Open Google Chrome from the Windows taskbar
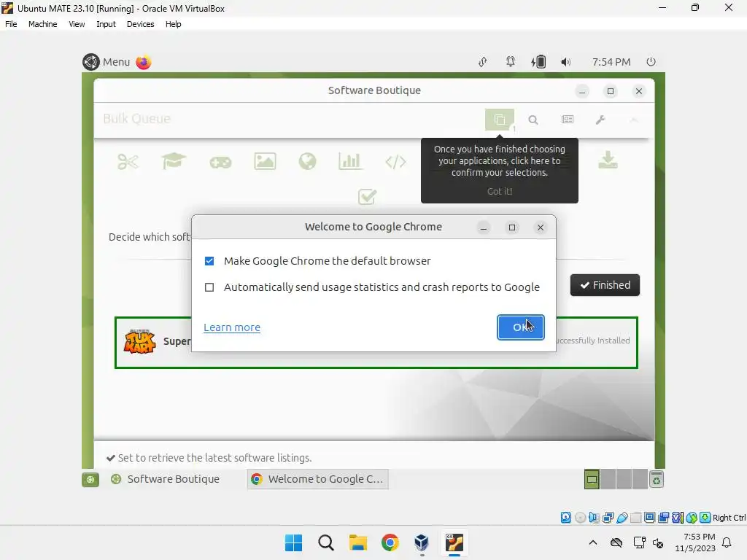747x560 pixels. click(390, 542)
